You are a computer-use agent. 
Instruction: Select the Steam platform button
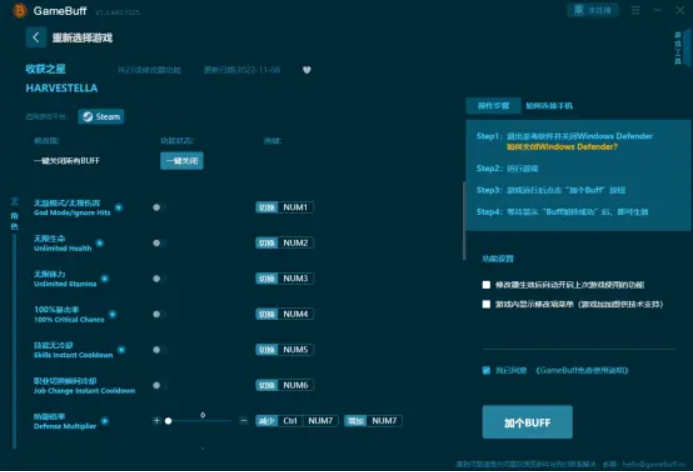point(101,117)
